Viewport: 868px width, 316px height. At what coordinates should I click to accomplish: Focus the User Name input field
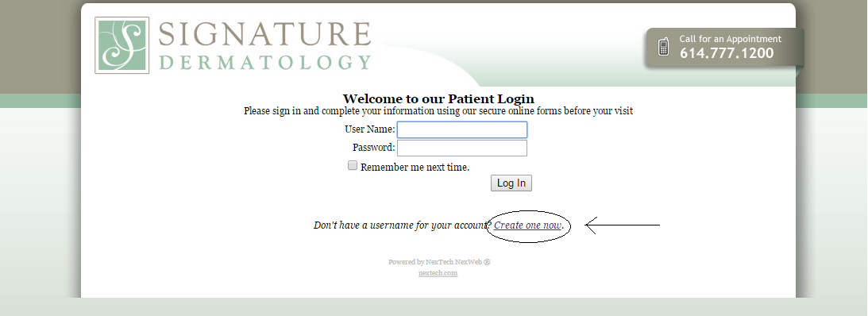(x=462, y=130)
